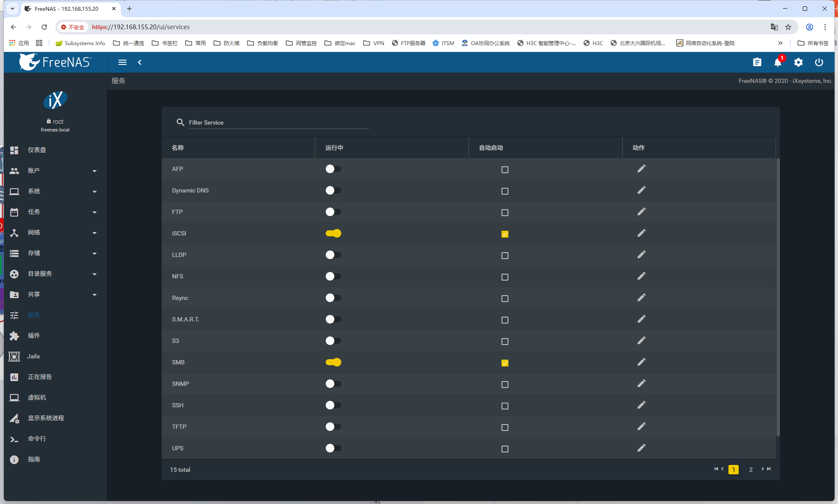
Task: Toggle the hamburger sidebar menu
Action: [122, 62]
